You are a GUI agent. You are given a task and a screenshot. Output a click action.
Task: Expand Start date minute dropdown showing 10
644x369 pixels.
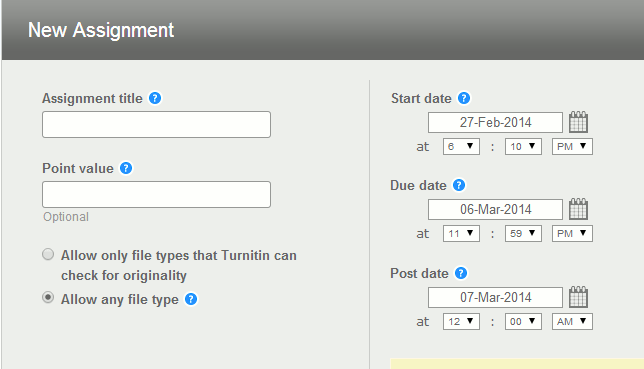523,147
